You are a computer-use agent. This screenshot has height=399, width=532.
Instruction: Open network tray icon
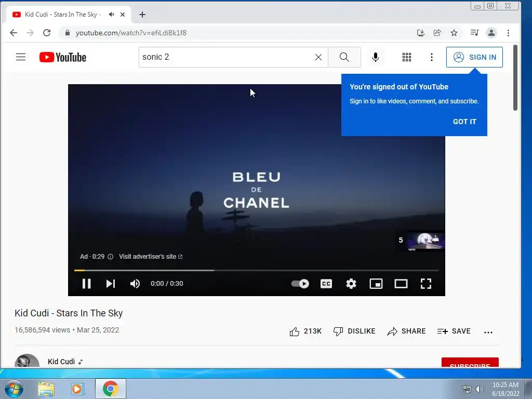467,389
